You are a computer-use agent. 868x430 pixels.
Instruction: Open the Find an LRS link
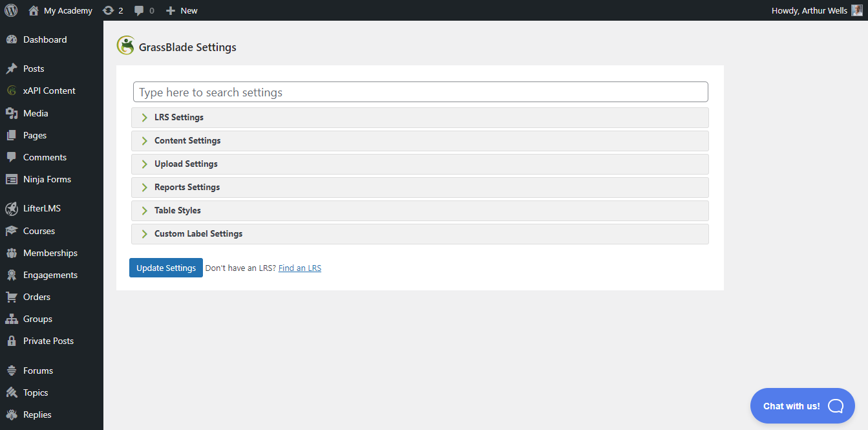pos(299,267)
